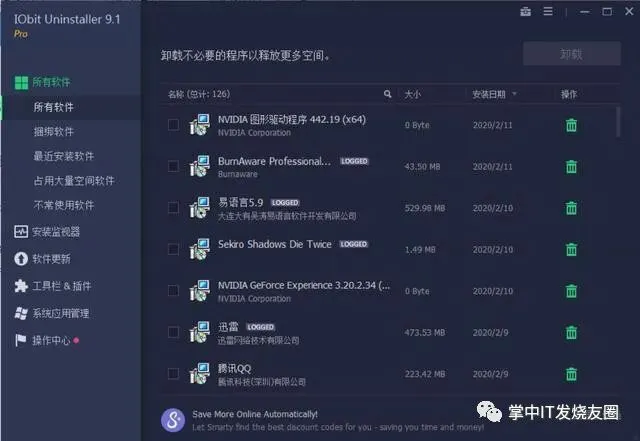Click the LOGGED badge beside Sekiro Shadows Die Twice
The image size is (640, 441).
[x=354, y=244]
